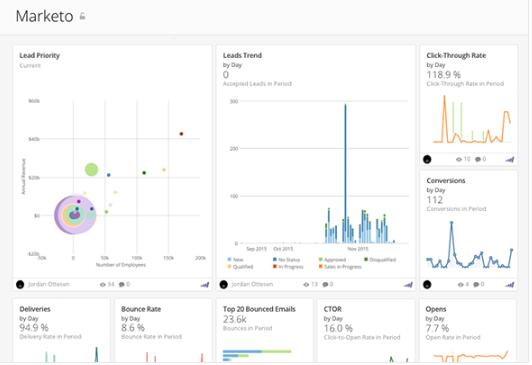Open the Bounce Rate card title
The height and width of the screenshot is (365, 532).
pyautogui.click(x=141, y=309)
